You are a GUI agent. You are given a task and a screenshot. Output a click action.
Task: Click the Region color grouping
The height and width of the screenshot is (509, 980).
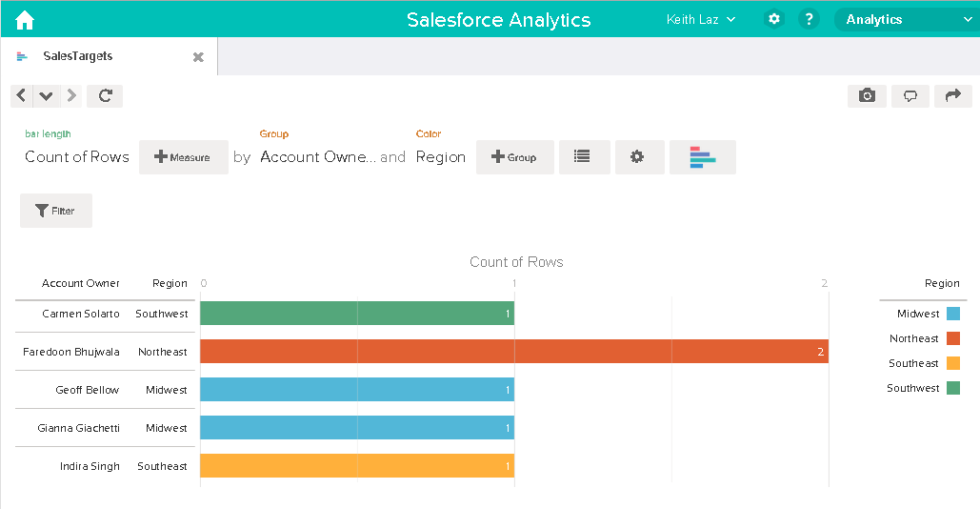pos(441,157)
